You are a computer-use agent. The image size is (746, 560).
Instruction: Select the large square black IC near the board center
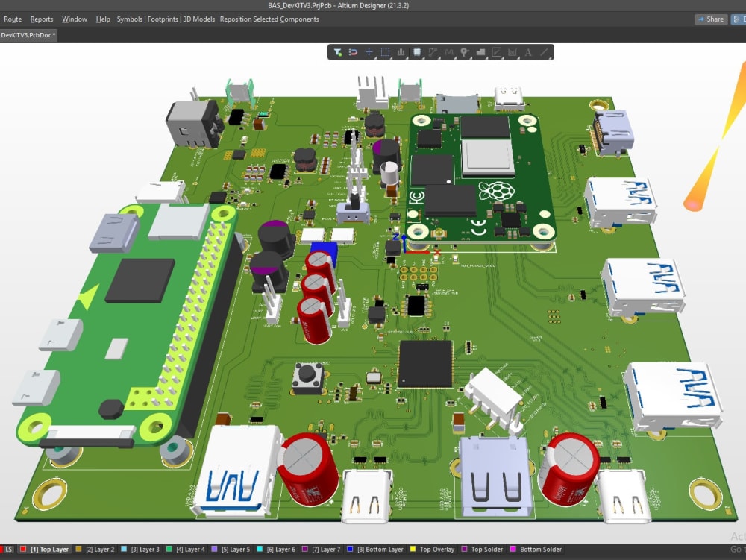click(x=425, y=364)
